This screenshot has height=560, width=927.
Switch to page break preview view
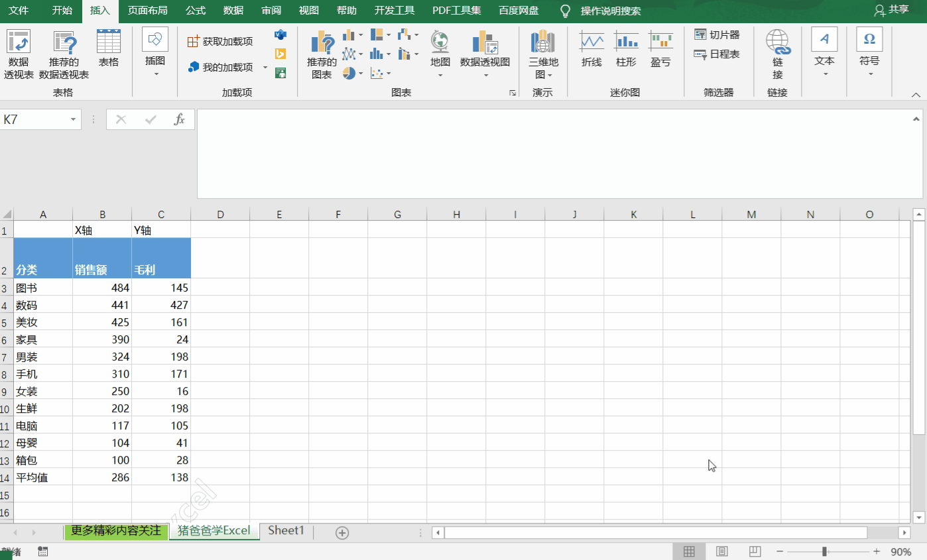755,551
